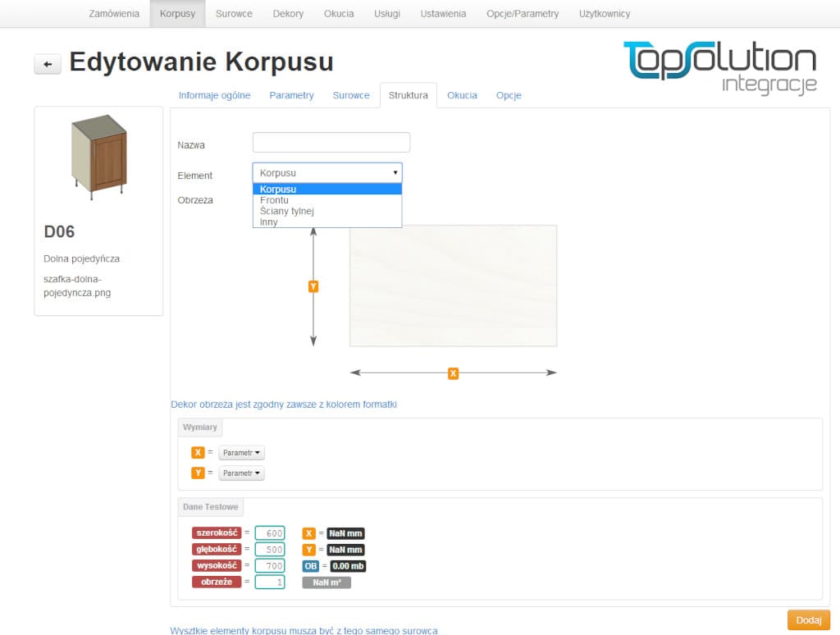Open the X Parametr dropdown under Wymiary

click(x=241, y=452)
